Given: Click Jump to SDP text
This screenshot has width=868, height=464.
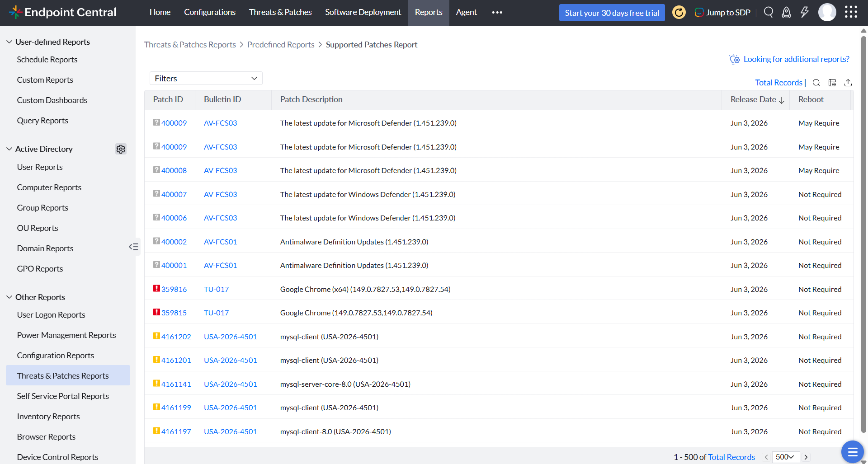Looking at the screenshot, I should 728,13.
